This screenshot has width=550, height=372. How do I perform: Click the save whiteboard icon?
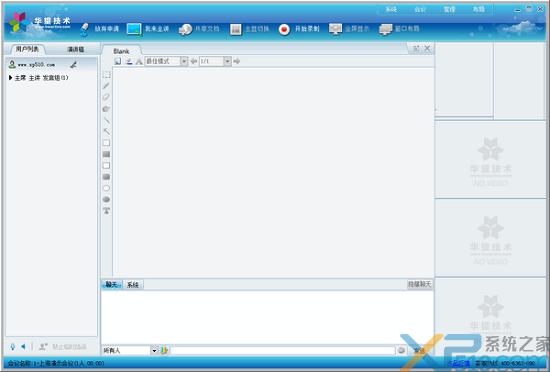[x=118, y=61]
